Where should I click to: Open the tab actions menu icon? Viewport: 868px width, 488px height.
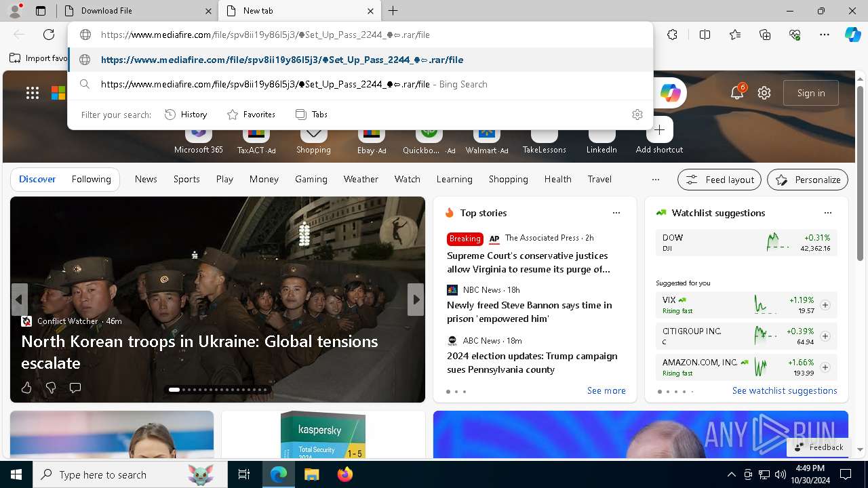click(41, 11)
